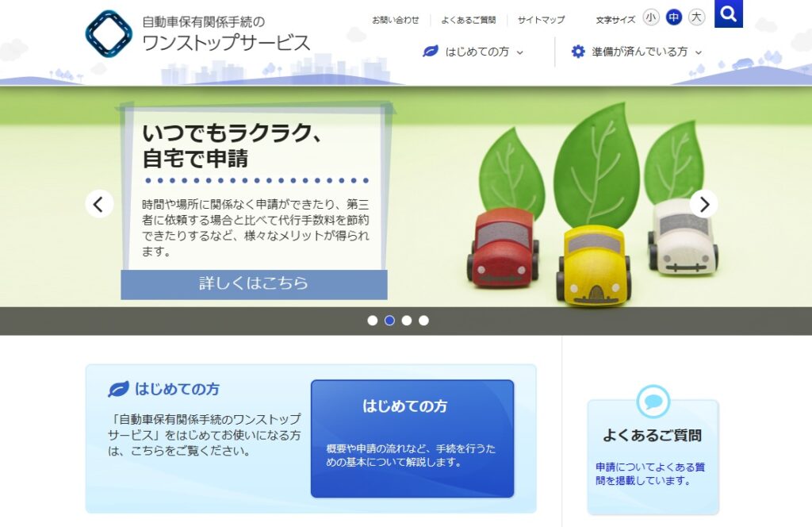The height and width of the screenshot is (527, 812).
Task: Set text size to small (小)
Action: pos(651,17)
